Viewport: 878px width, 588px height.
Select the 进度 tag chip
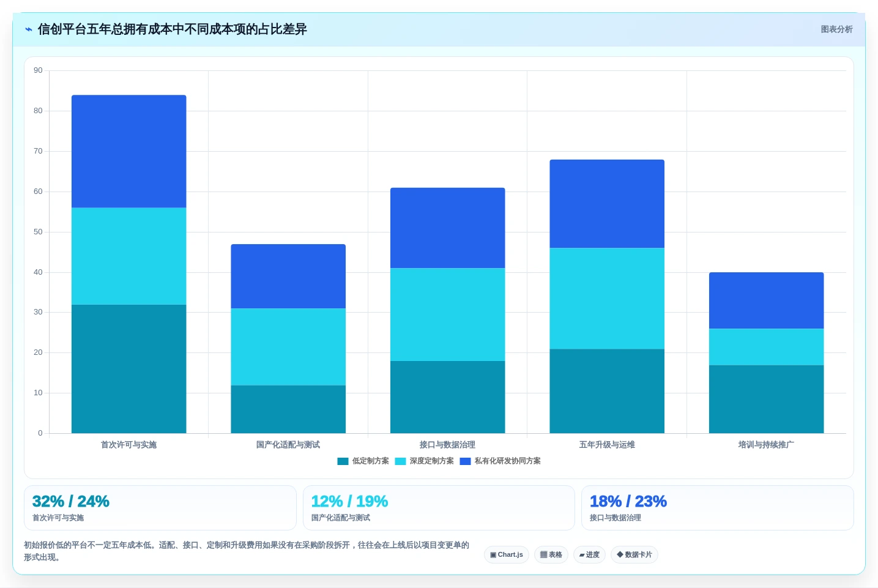click(x=589, y=555)
